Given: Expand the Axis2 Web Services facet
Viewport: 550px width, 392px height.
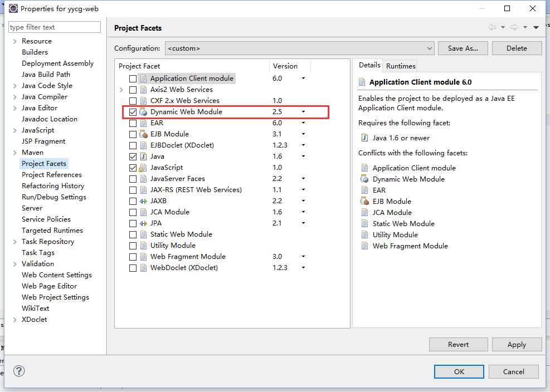Looking at the screenshot, I should coord(121,90).
